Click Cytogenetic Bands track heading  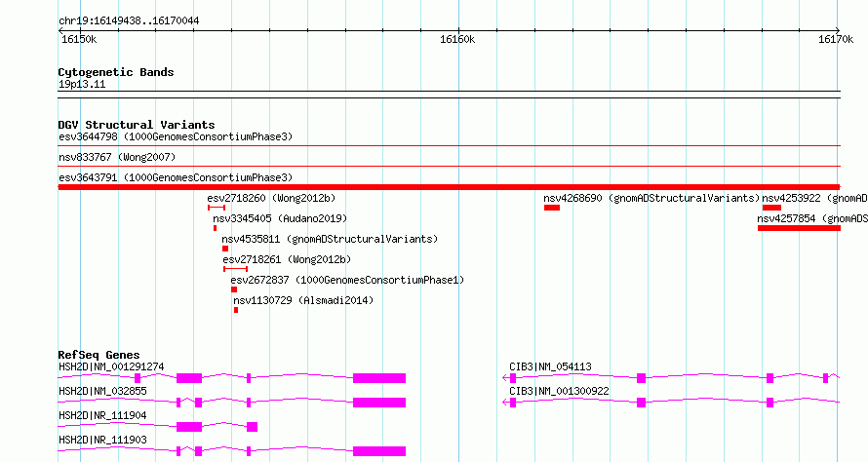(x=116, y=72)
